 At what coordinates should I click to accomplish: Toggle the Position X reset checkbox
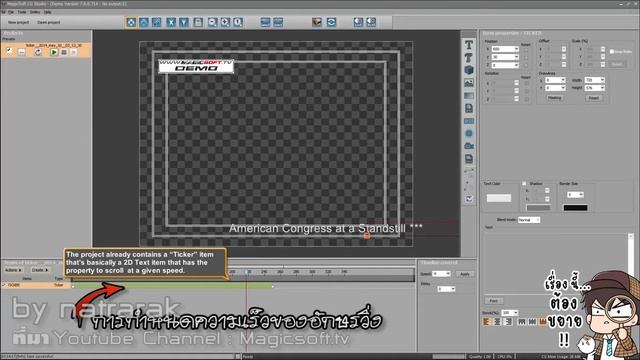coord(526,49)
